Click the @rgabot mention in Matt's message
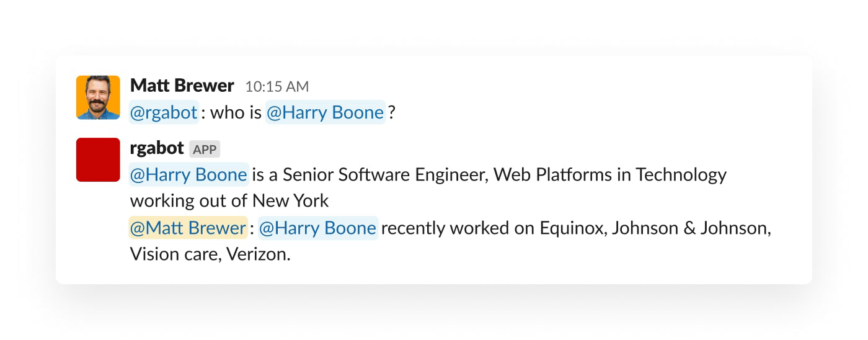 [164, 112]
